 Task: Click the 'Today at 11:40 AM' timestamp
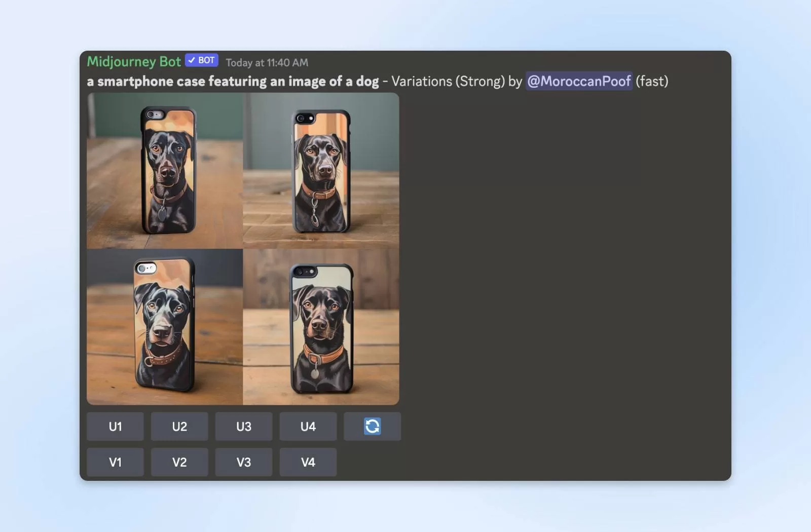(x=267, y=63)
